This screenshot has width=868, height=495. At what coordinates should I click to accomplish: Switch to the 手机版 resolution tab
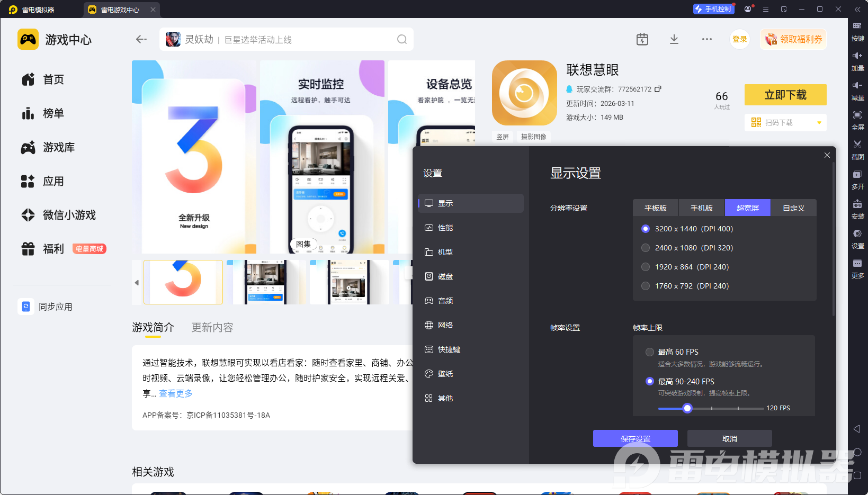coord(702,208)
